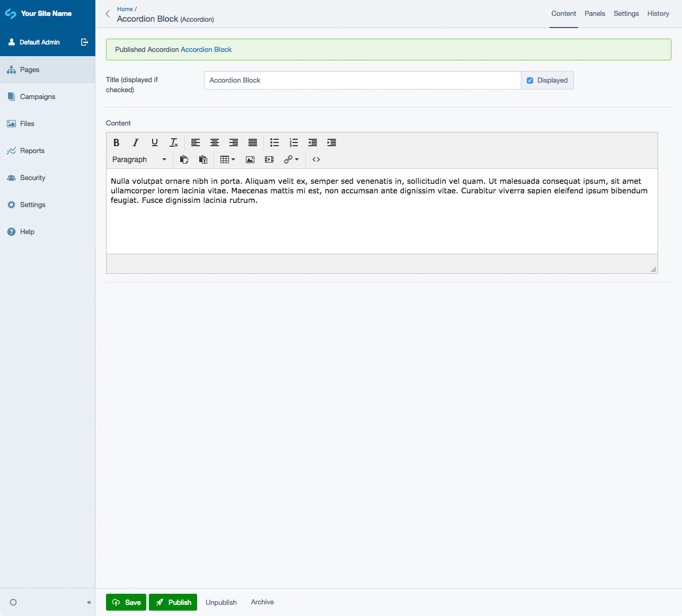
Task: Open Default Admin profile
Action: [34, 42]
